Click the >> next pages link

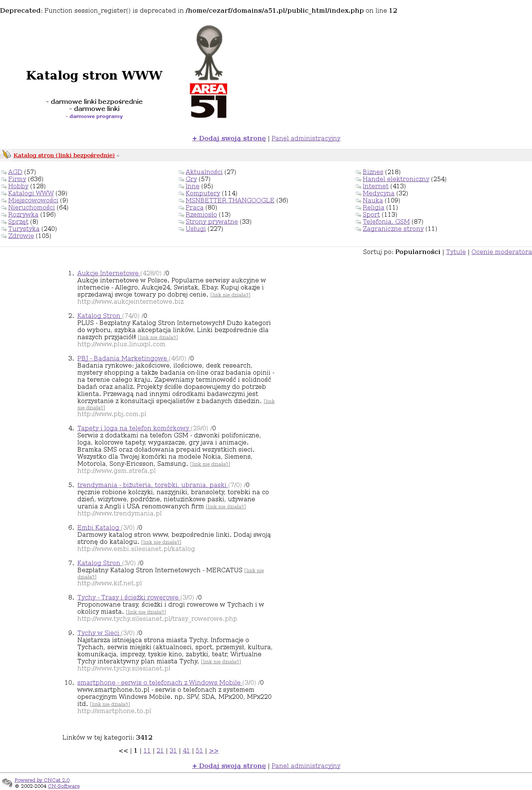tap(214, 751)
